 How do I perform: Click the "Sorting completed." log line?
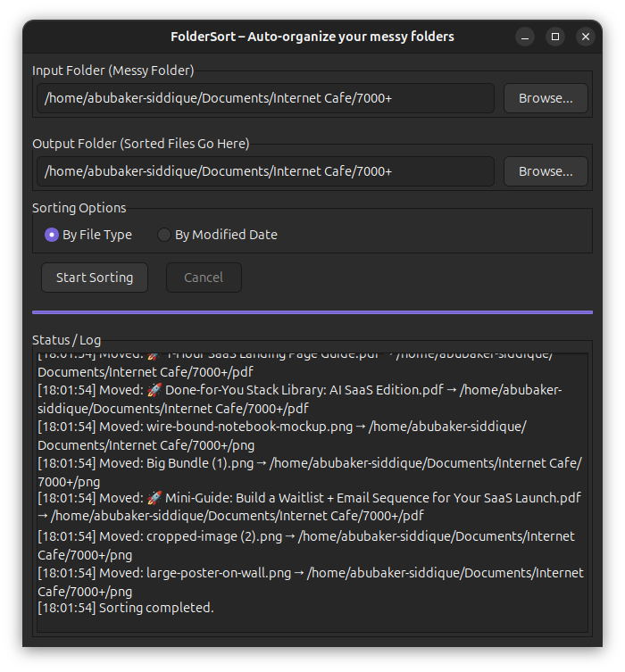[156, 608]
